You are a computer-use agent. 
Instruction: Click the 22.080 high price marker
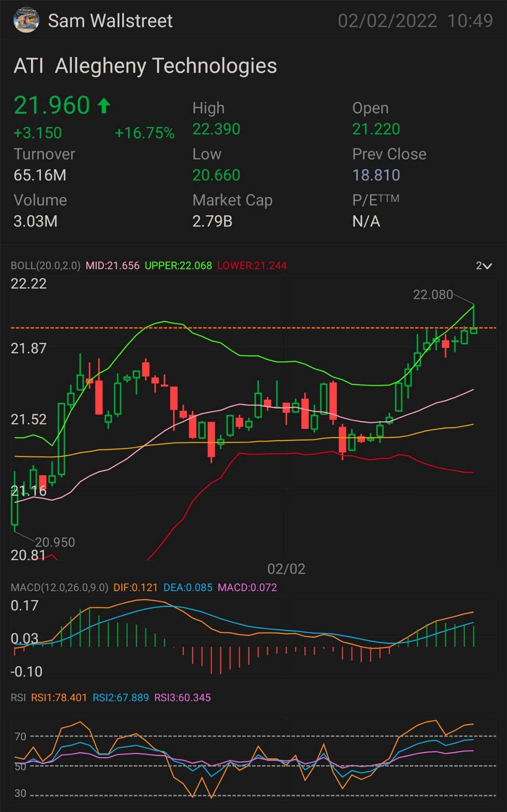(x=433, y=295)
